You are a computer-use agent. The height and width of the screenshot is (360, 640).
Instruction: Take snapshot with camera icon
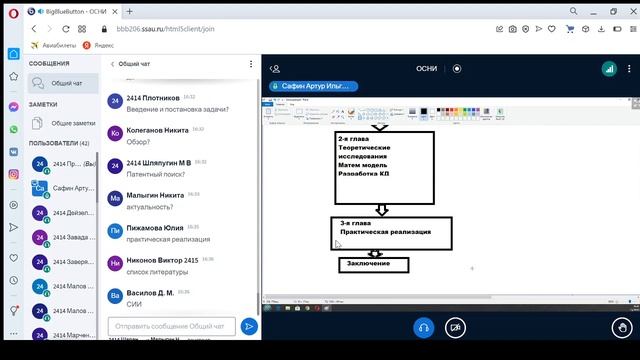click(512, 29)
